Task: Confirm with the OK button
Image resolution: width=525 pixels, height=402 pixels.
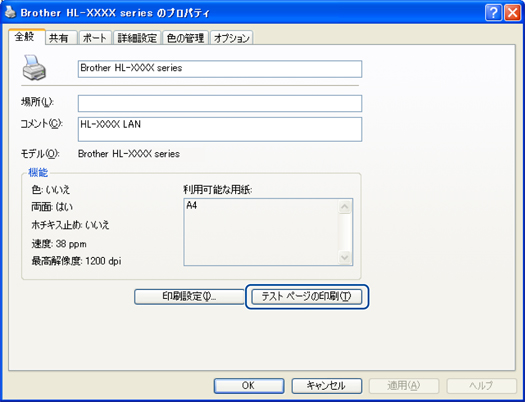Action: pyautogui.click(x=249, y=386)
